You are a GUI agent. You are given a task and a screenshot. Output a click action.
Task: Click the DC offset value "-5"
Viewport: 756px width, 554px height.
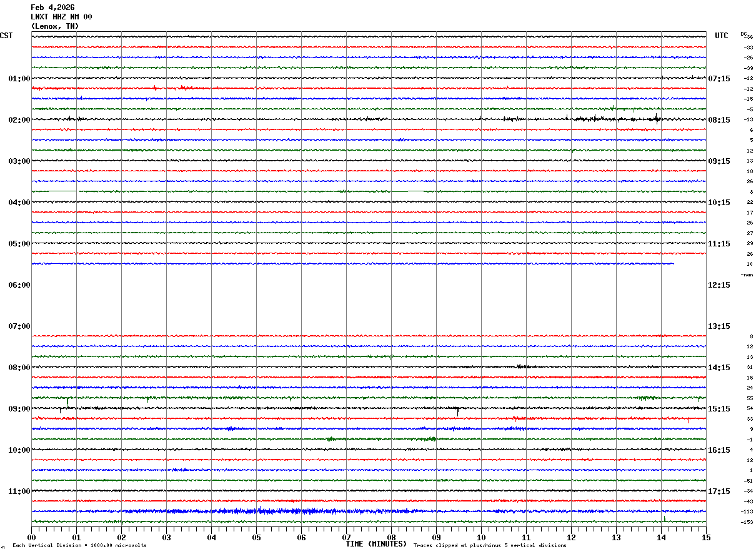[x=749, y=109]
